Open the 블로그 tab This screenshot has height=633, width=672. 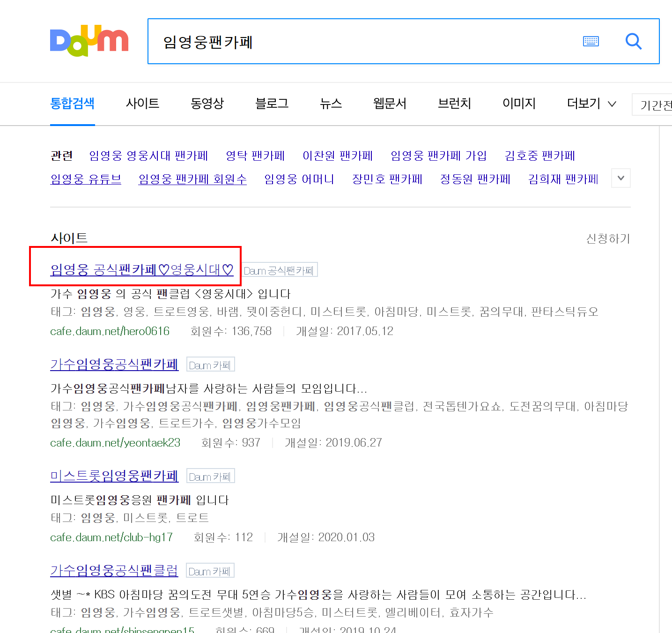tap(272, 103)
